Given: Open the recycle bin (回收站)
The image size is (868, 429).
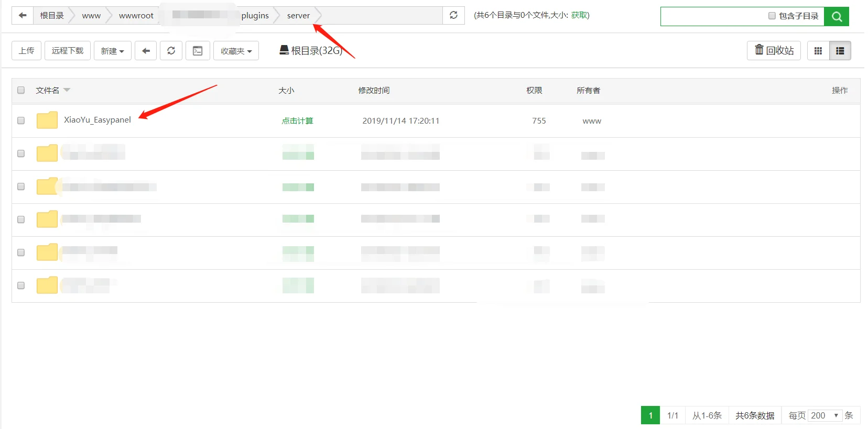Looking at the screenshot, I should pos(774,51).
